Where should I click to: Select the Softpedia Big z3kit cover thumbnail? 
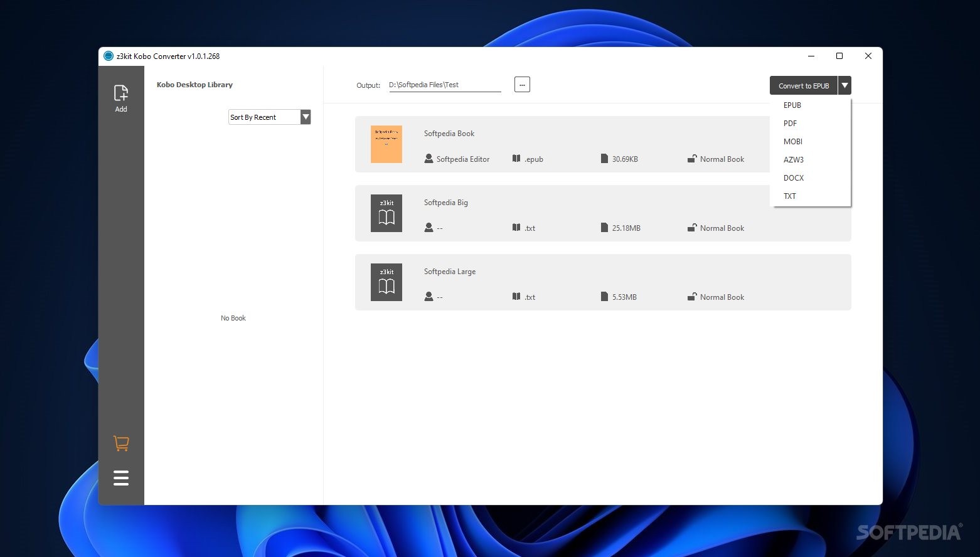pos(386,213)
